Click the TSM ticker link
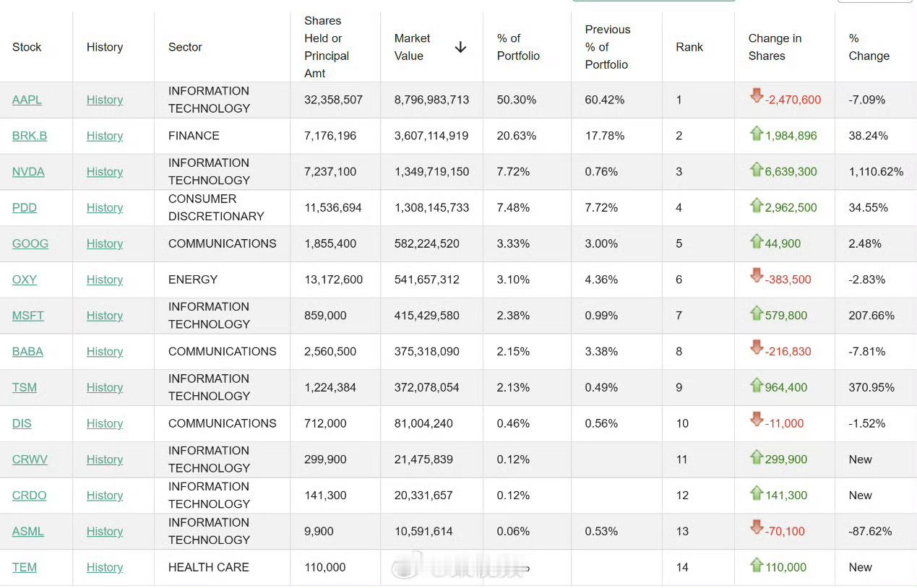 click(x=25, y=387)
